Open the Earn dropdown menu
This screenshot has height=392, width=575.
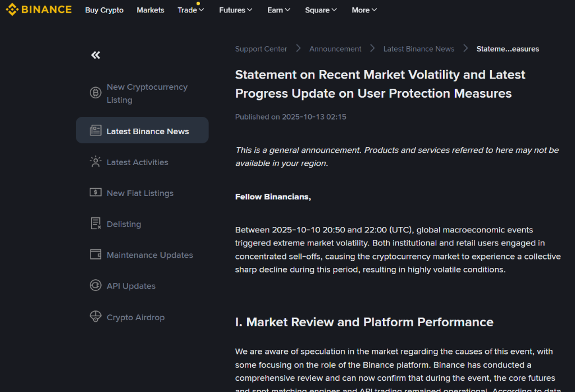coord(279,10)
